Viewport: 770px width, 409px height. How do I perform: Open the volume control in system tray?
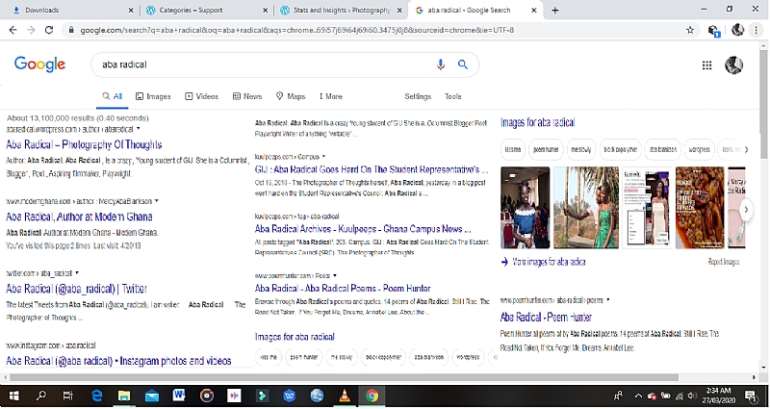click(x=692, y=396)
